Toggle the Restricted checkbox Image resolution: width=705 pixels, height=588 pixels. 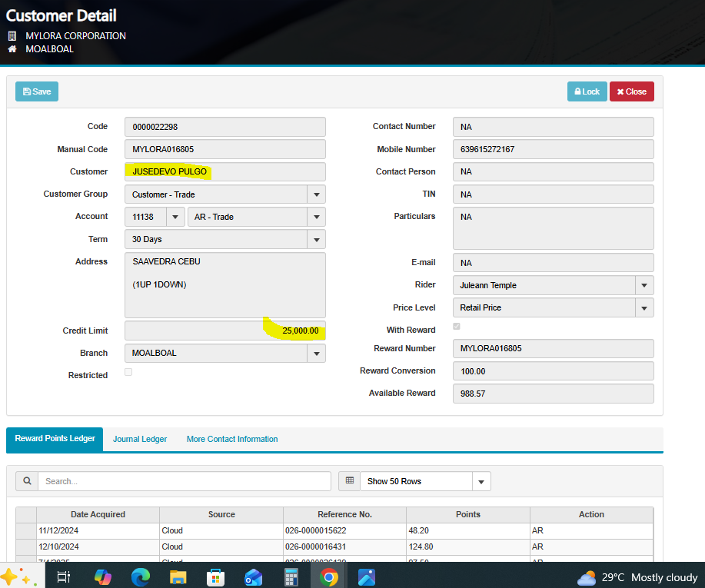pyautogui.click(x=128, y=373)
